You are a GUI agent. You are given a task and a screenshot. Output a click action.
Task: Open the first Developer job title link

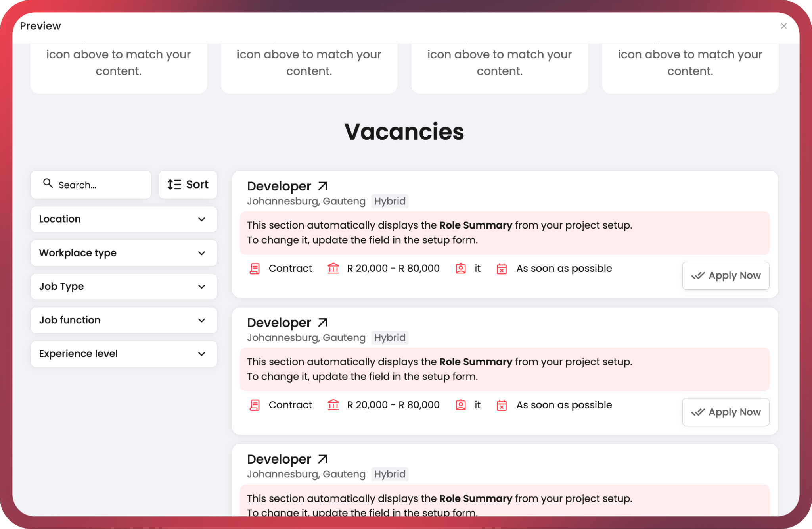click(279, 186)
